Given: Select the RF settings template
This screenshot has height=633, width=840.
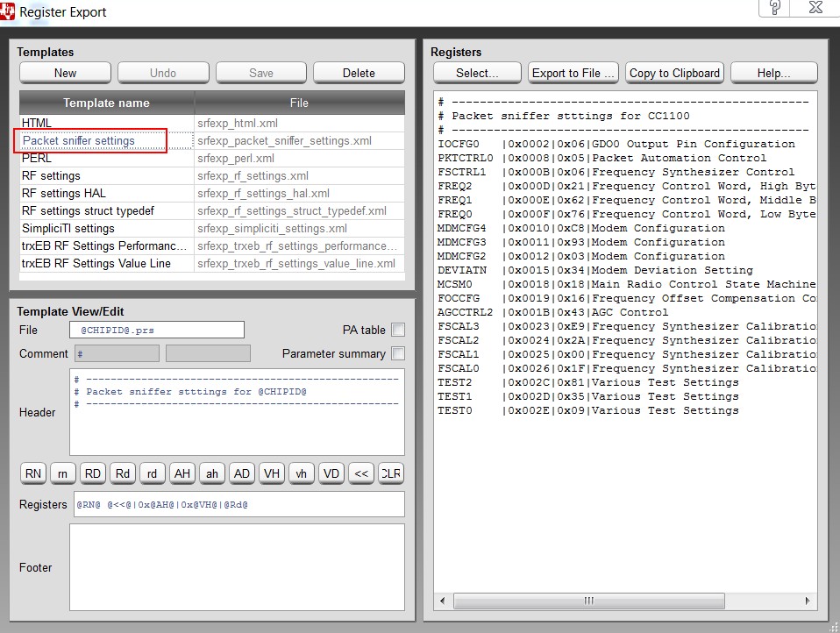Looking at the screenshot, I should (107, 175).
